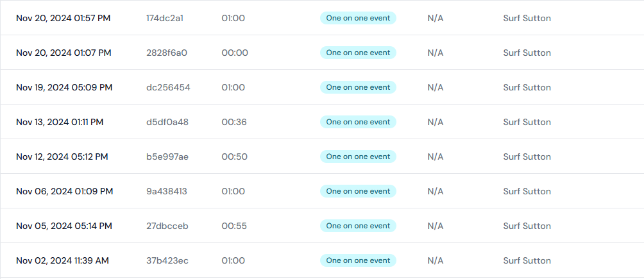The width and height of the screenshot is (644, 279).
Task: Click the Nov 06, 2024 01:09 PM entry
Action: pyautogui.click(x=64, y=191)
